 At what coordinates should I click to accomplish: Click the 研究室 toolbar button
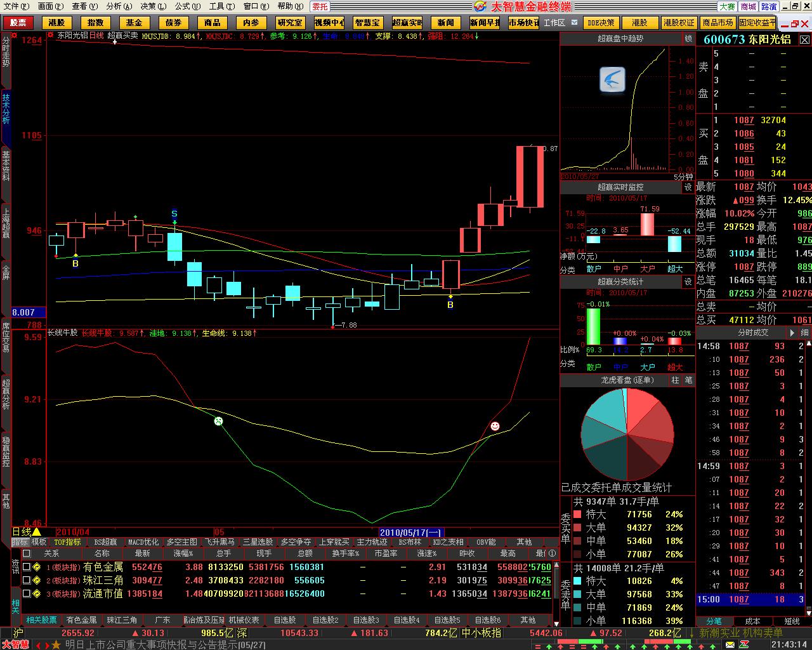tap(290, 22)
